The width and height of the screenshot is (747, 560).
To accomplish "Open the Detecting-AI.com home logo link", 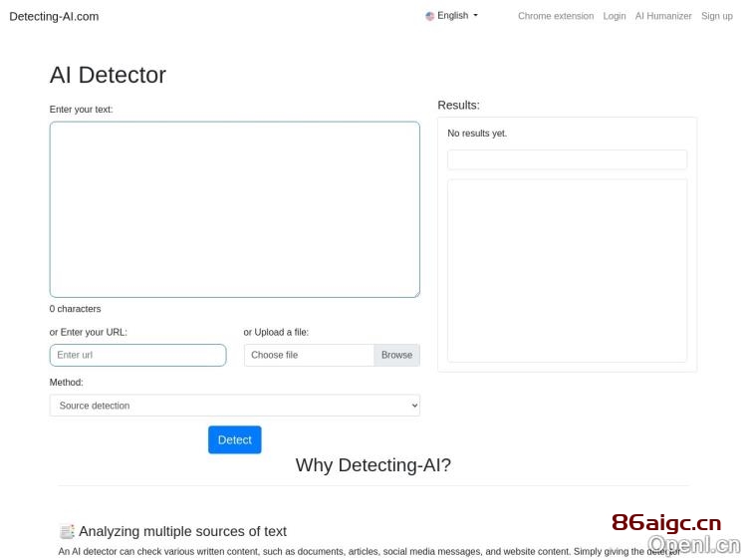I will (54, 16).
